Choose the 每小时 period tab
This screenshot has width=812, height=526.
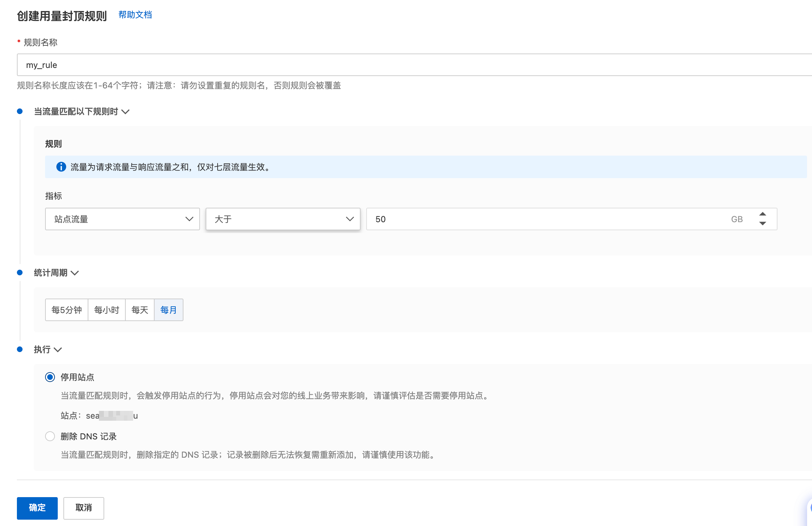[x=107, y=310]
